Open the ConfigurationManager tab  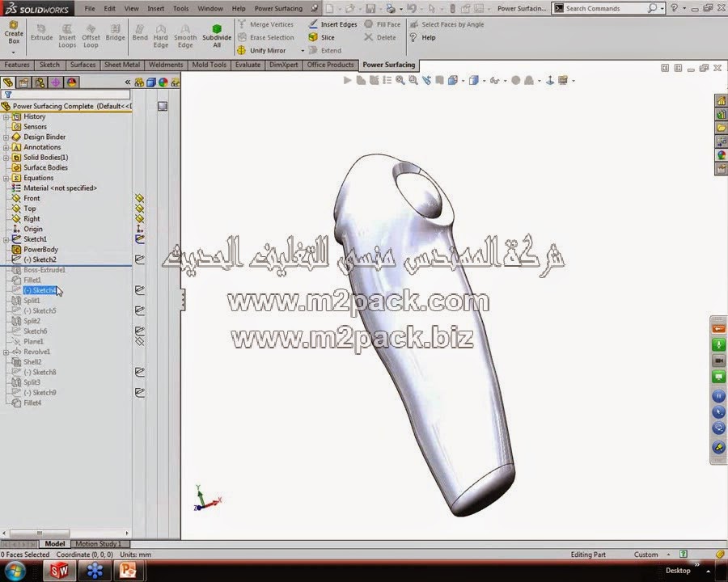coord(40,82)
